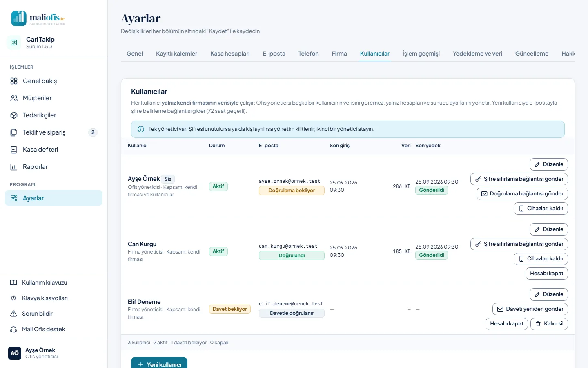This screenshot has height=368, width=588.
Task: Click the AÖ user avatar
Action: (15, 353)
